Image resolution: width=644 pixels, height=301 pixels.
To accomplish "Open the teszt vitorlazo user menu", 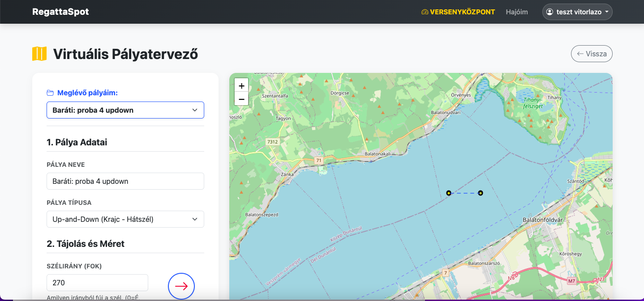I will pos(577,12).
